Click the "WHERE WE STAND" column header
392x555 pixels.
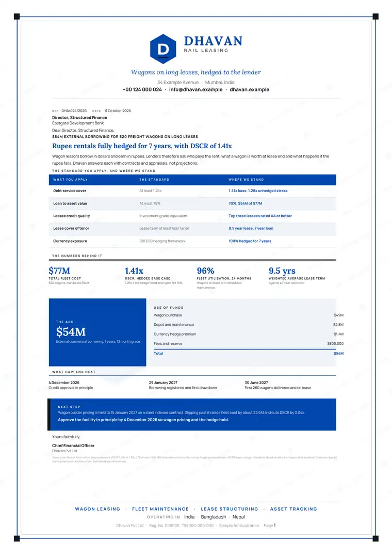point(246,180)
